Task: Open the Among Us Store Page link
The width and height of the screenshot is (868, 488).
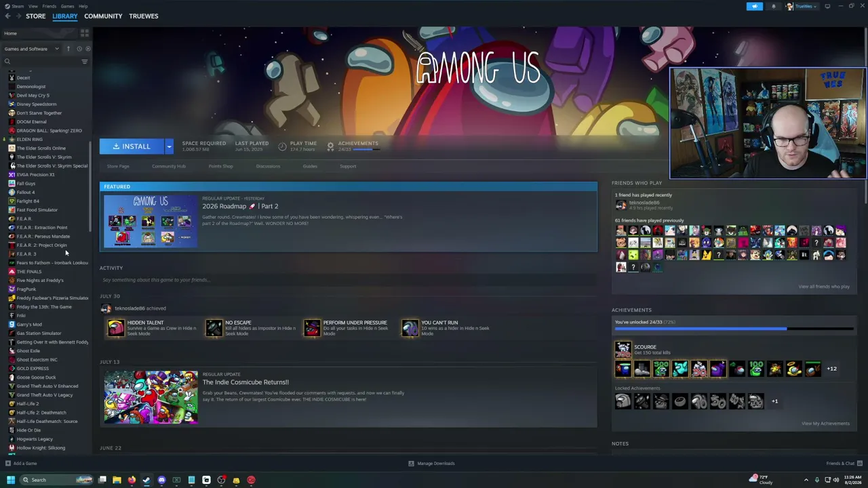Action: tap(118, 166)
